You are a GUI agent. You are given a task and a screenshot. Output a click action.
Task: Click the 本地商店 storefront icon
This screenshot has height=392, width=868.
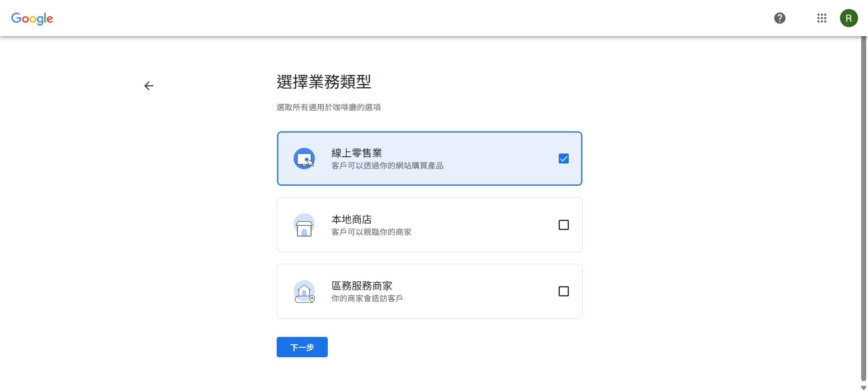[304, 225]
